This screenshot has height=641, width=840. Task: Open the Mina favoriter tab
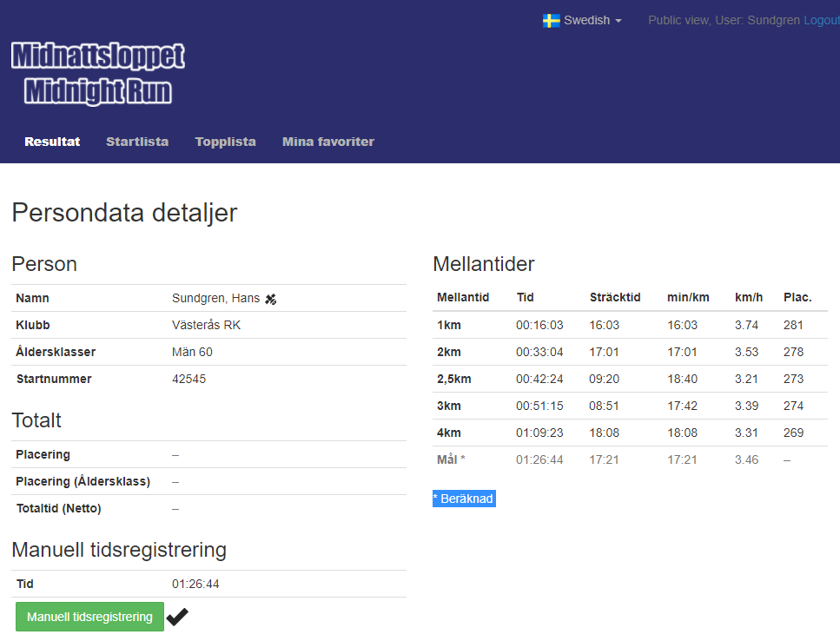328,142
